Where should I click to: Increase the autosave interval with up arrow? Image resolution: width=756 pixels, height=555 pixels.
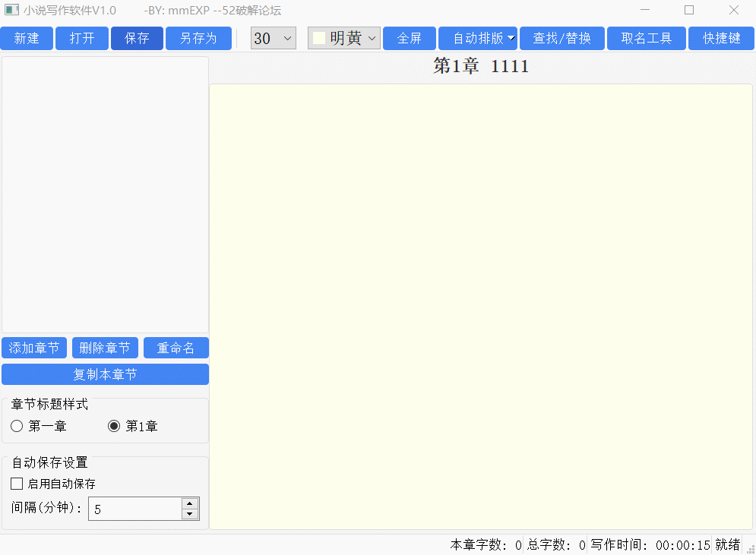coord(190,503)
